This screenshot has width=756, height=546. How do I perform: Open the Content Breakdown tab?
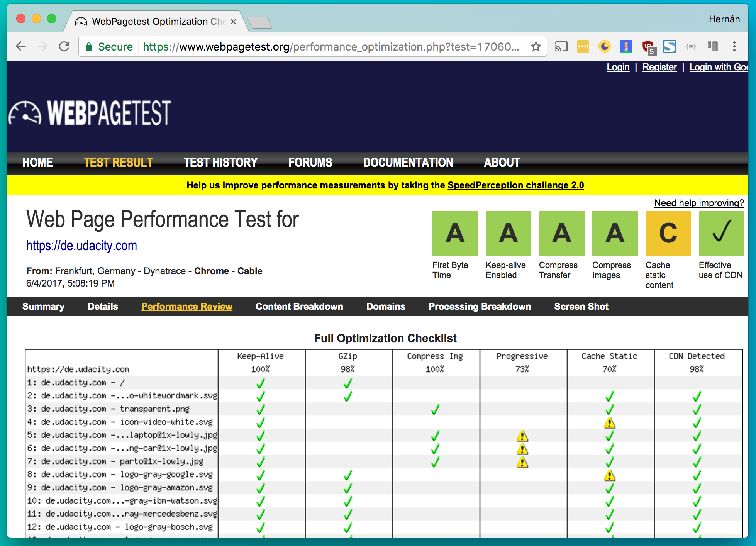pos(299,306)
